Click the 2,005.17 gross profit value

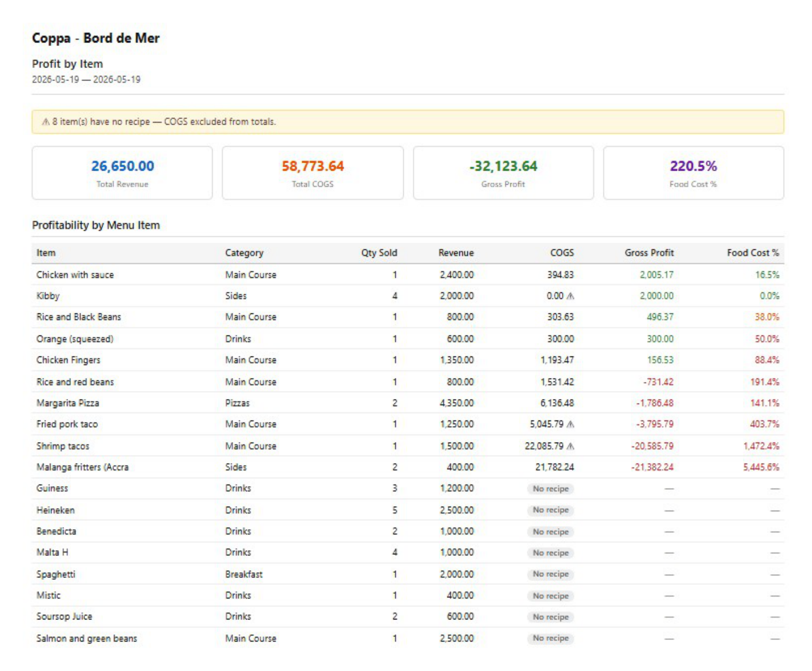(x=657, y=275)
